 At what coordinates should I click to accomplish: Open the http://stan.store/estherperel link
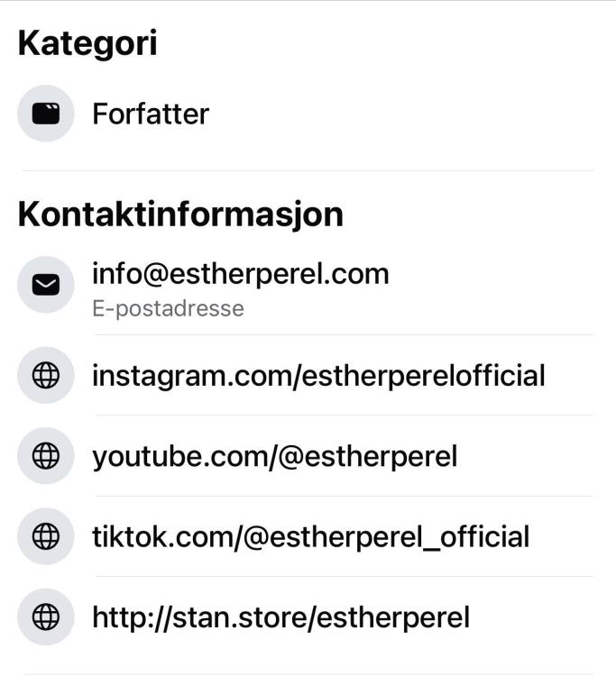(x=280, y=617)
